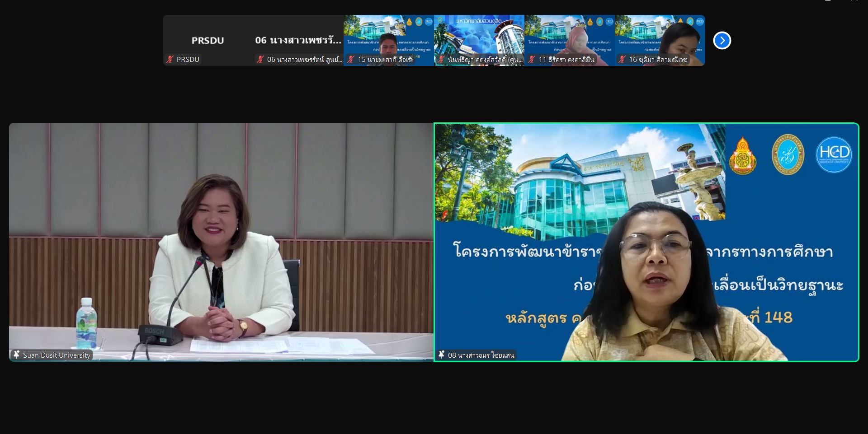Click pin icon on 08 นางสาวอมร video

click(x=441, y=355)
